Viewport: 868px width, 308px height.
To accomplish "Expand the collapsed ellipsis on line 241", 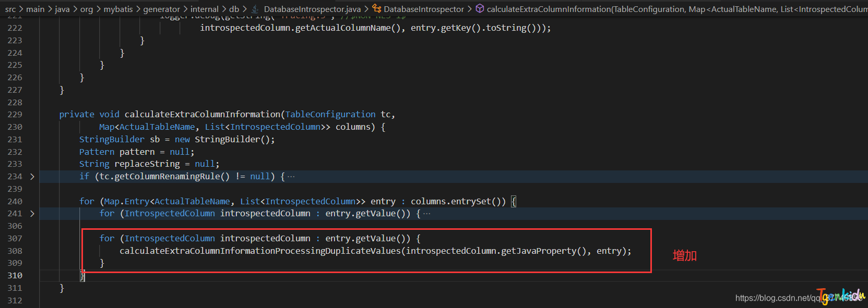I will pyautogui.click(x=427, y=214).
